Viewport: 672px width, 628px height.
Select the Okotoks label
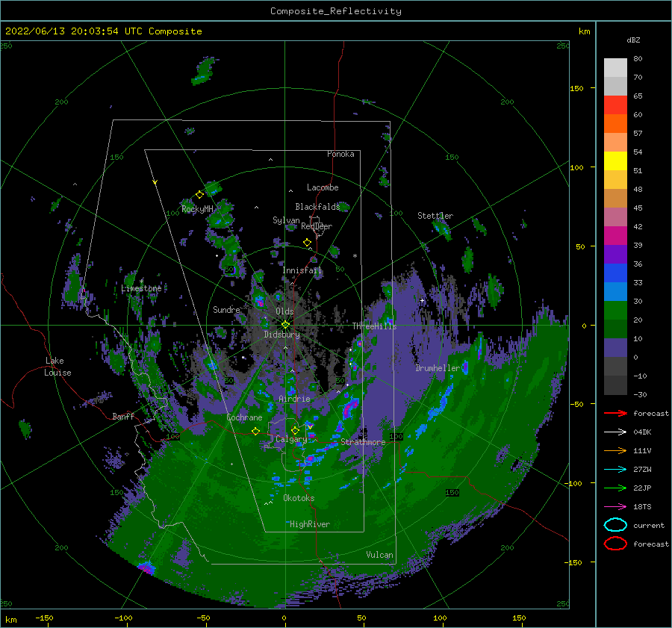[x=299, y=498]
